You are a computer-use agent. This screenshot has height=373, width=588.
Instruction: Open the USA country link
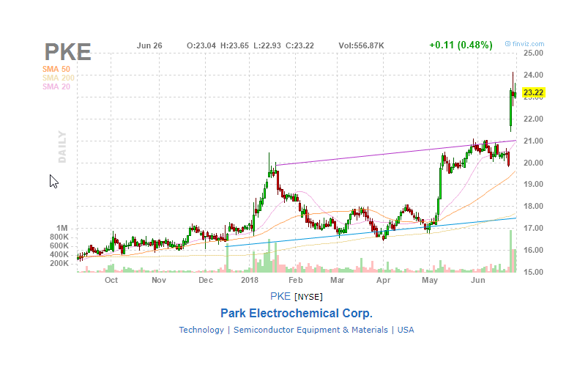406,330
